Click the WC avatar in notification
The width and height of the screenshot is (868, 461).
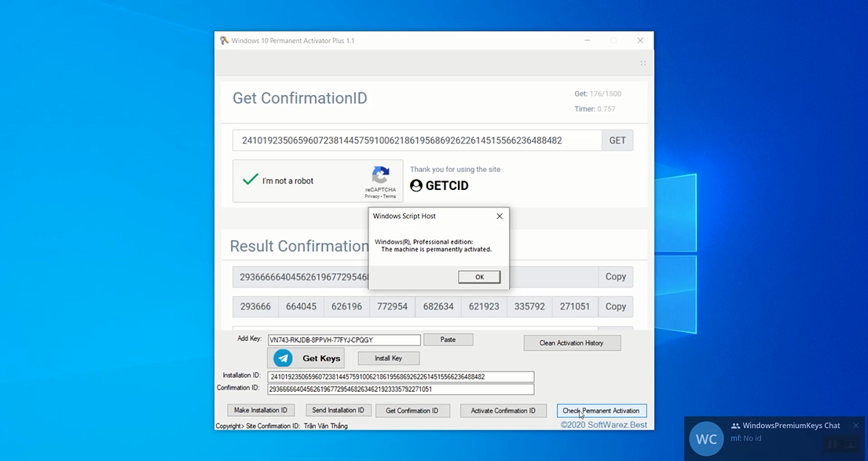(706, 439)
